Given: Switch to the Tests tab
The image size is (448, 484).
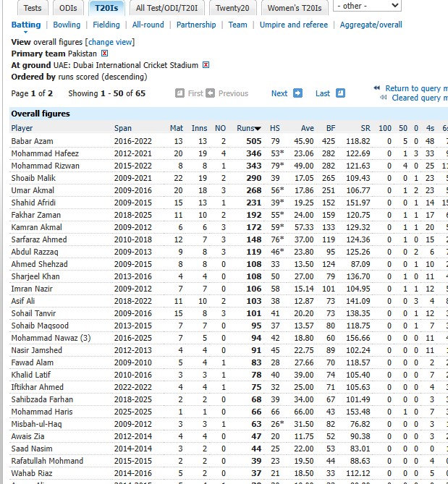Looking at the screenshot, I should pyautogui.click(x=32, y=8).
